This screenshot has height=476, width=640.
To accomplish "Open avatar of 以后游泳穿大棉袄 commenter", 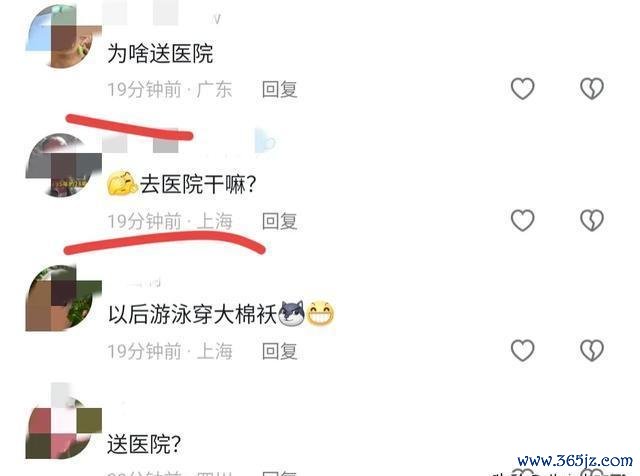I will [64, 298].
